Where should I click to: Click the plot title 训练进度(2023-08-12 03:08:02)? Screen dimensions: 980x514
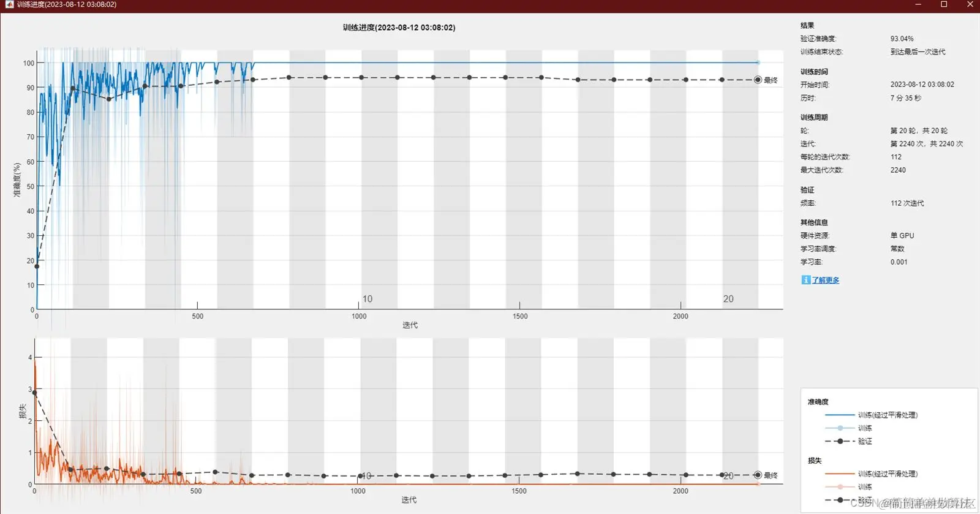(x=399, y=28)
